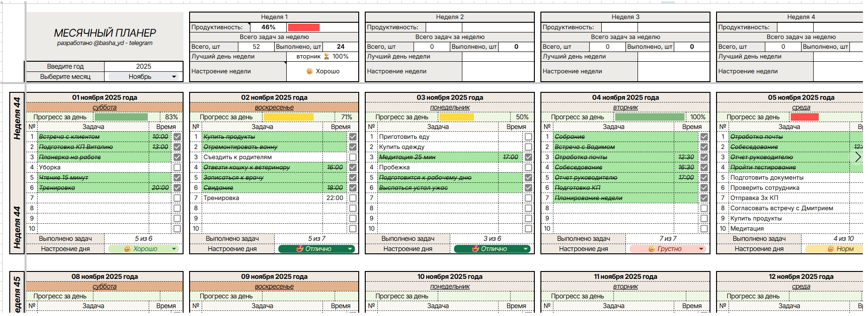Image resolution: width=868 pixels, height=316 pixels.
Task: Click the вторник link under 04 ноября
Action: [625, 107]
